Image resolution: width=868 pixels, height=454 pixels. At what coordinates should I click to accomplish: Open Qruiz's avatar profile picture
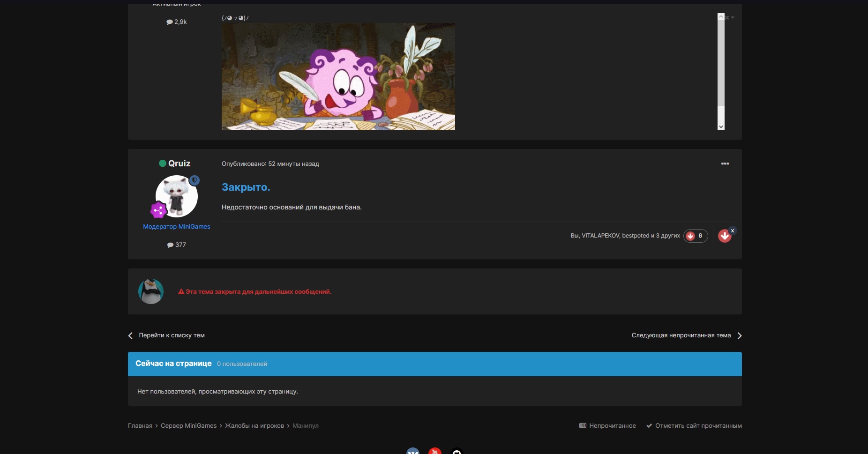pos(177,196)
